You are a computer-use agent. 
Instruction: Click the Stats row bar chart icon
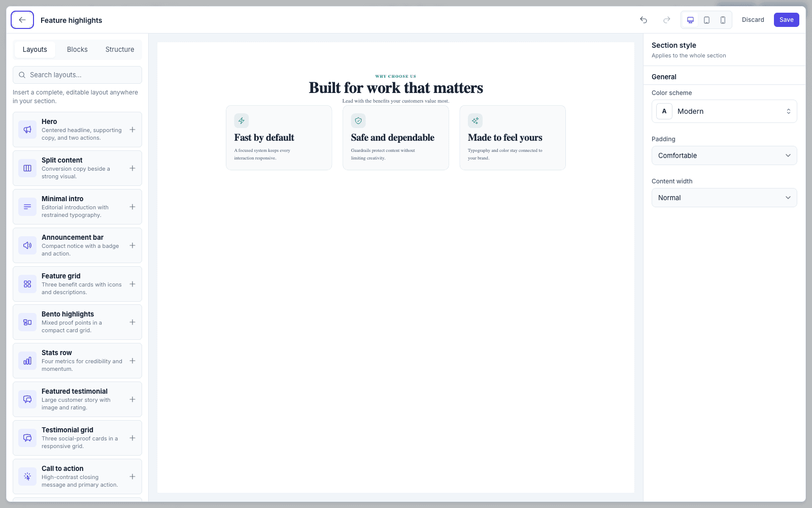coord(27,361)
